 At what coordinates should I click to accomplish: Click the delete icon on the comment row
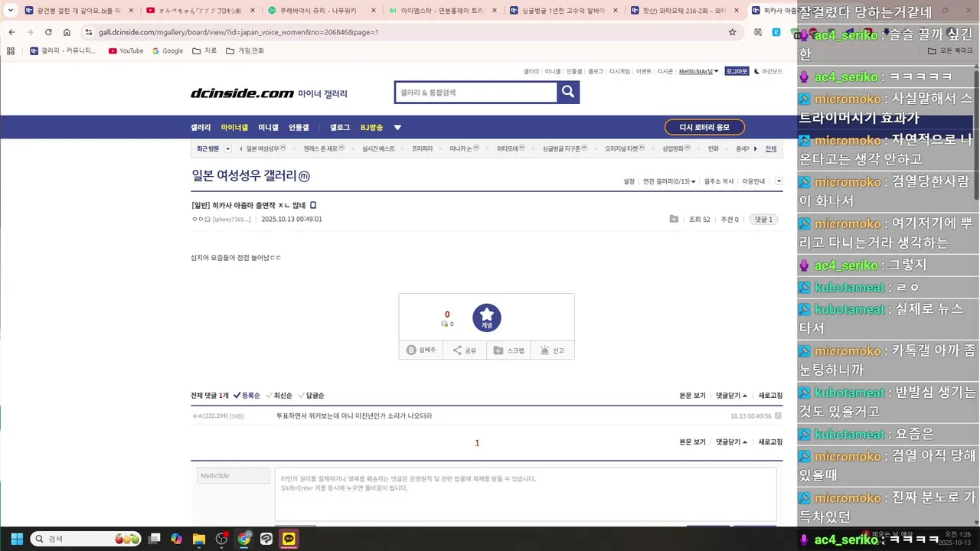click(778, 416)
